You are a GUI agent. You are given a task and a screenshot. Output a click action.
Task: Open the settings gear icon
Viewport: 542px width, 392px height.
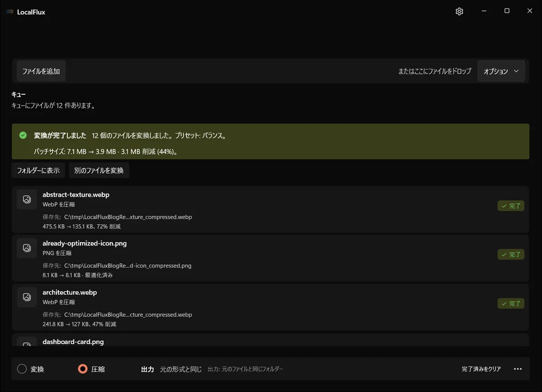tap(459, 12)
